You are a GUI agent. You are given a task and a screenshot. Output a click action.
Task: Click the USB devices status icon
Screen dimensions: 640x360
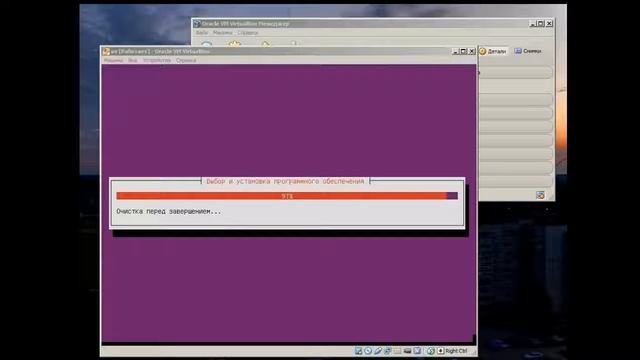(x=378, y=351)
